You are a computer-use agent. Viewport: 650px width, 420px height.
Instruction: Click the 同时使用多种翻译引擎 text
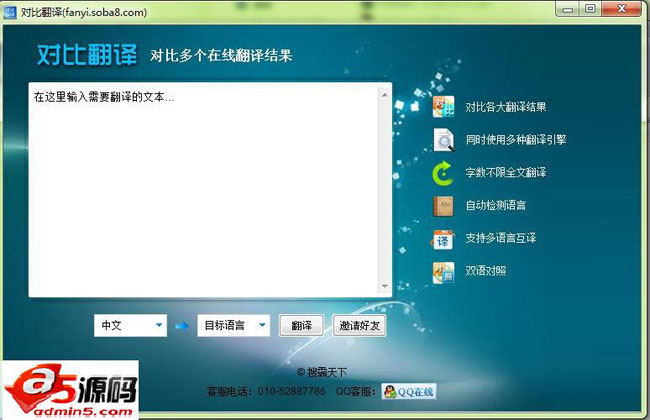[516, 140]
